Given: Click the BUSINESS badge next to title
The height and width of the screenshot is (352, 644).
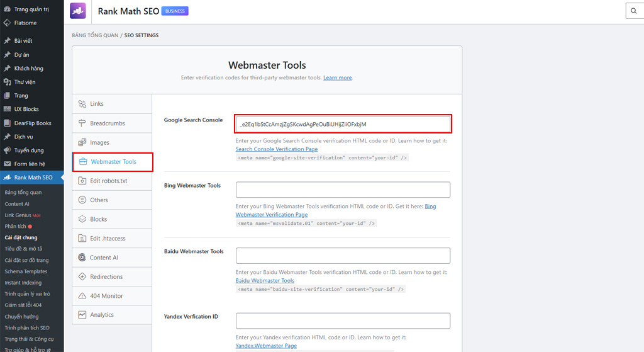Looking at the screenshot, I should [175, 11].
